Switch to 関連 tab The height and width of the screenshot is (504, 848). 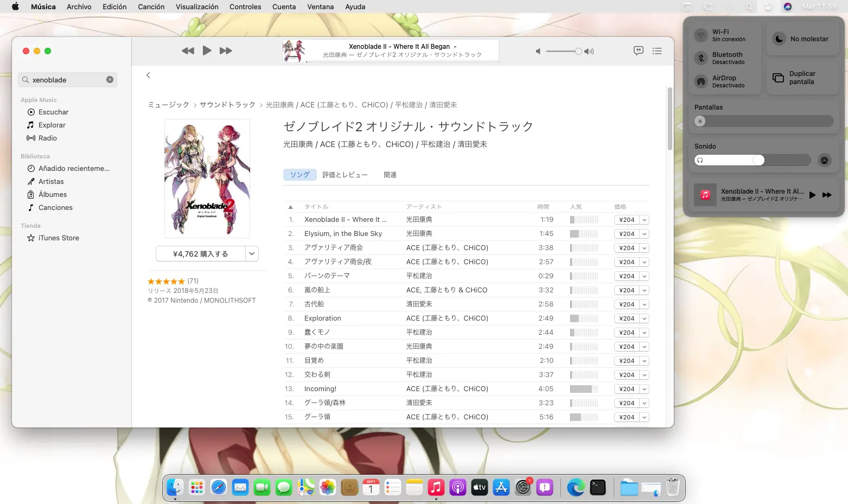click(x=390, y=175)
